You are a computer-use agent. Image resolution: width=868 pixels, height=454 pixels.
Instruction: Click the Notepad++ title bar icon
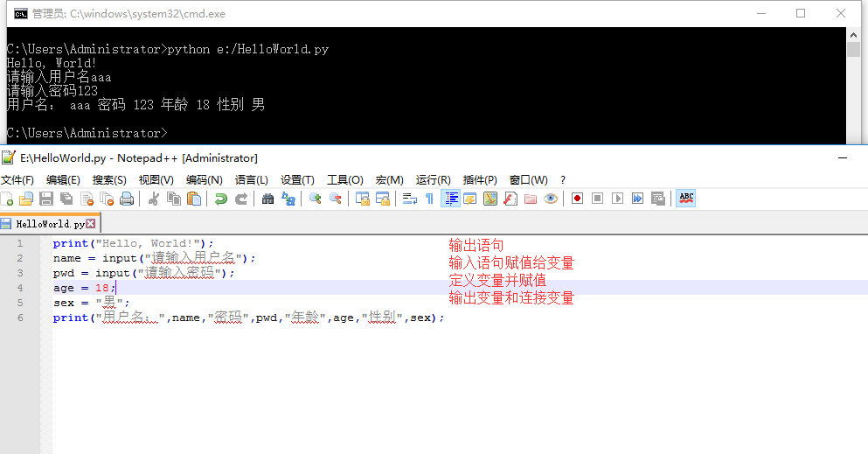[8, 157]
